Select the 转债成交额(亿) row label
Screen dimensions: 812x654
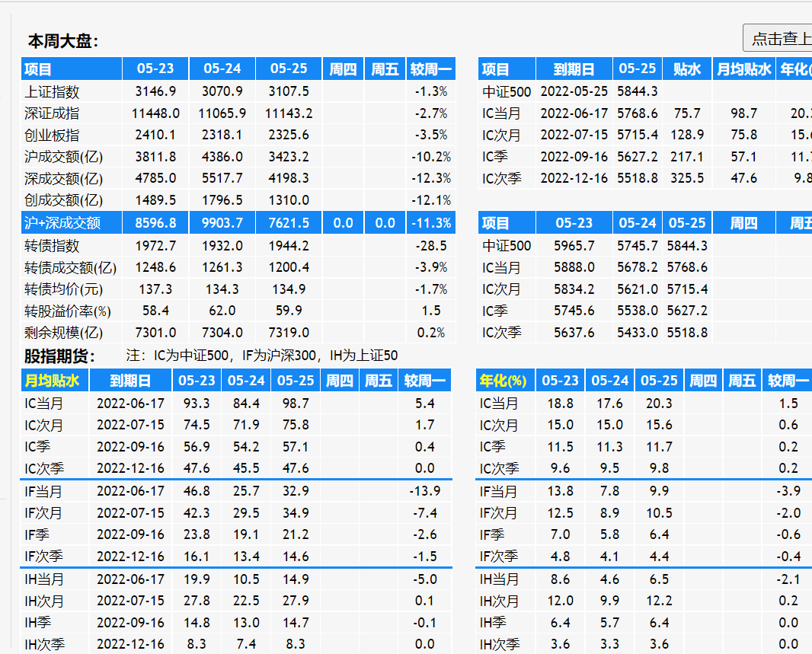(x=70, y=267)
